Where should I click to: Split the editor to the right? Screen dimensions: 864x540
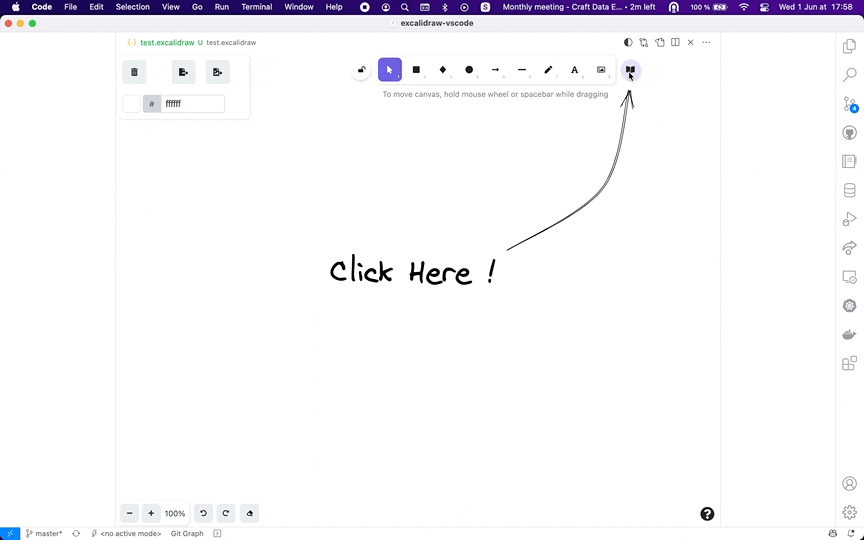pos(675,42)
